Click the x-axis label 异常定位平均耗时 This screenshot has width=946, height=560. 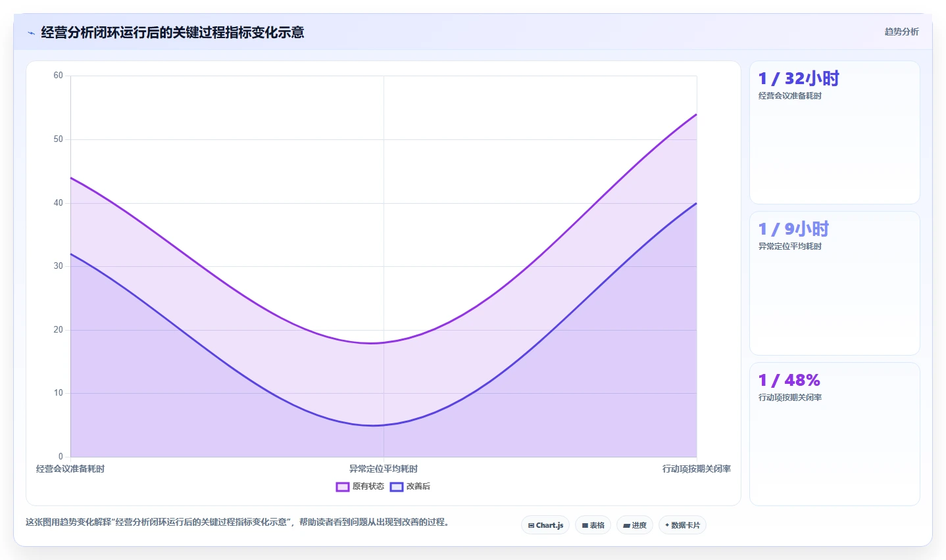tap(384, 469)
